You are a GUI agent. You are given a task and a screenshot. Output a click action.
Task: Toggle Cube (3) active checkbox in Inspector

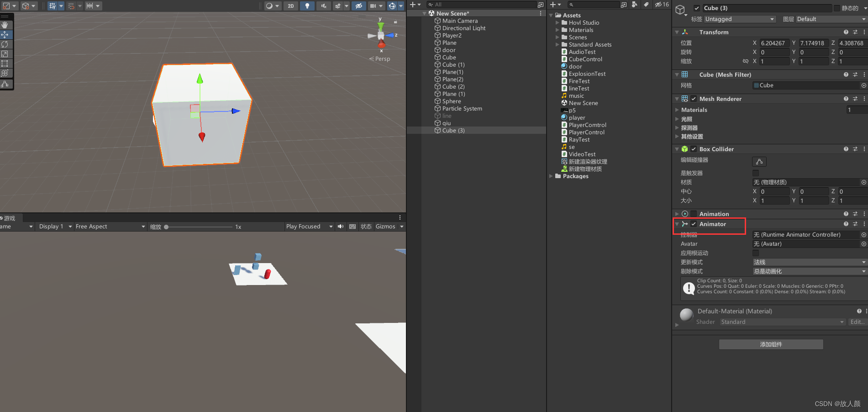[x=697, y=8]
